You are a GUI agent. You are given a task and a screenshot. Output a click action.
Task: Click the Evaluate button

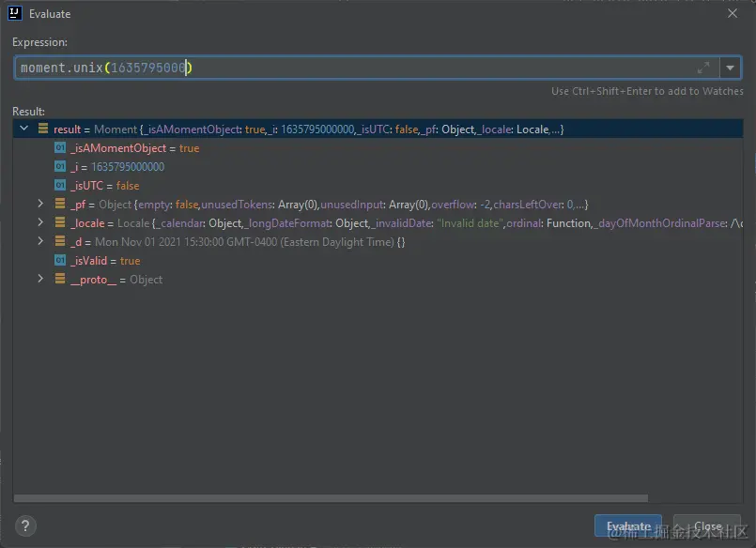click(627, 525)
